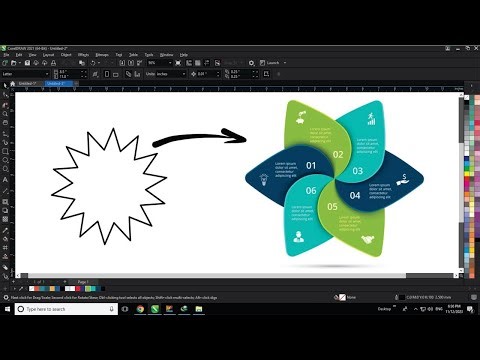The image size is (480, 360).
Task: Select the Page 1 tab
Action: tap(83, 282)
